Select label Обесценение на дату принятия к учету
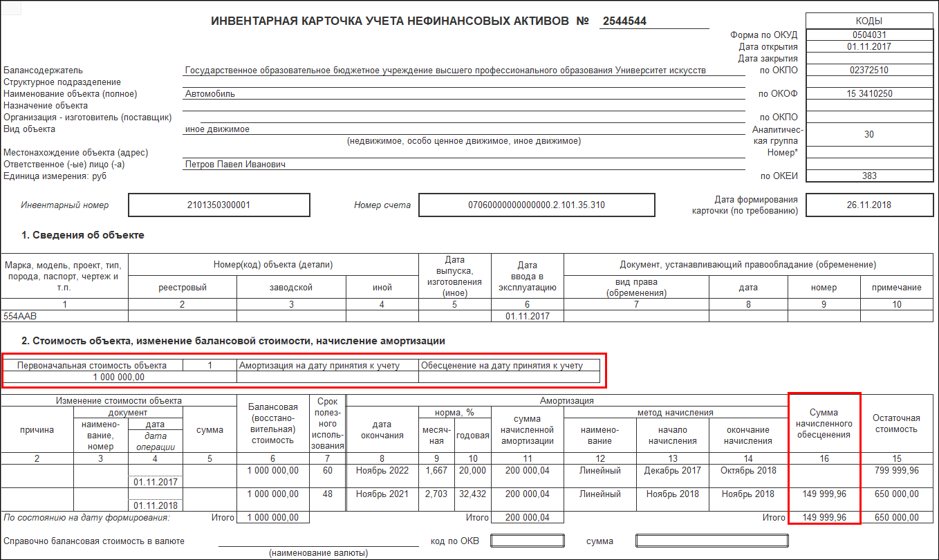 click(x=502, y=365)
